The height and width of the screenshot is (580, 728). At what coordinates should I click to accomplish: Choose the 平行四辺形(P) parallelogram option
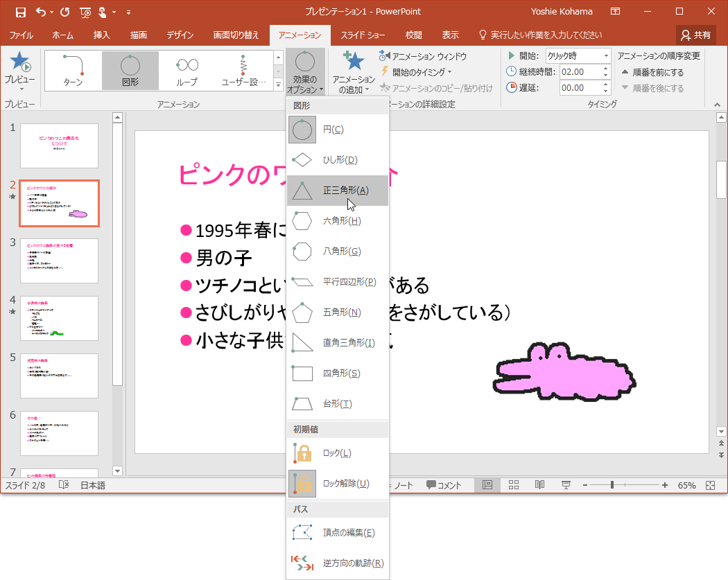coord(338,281)
